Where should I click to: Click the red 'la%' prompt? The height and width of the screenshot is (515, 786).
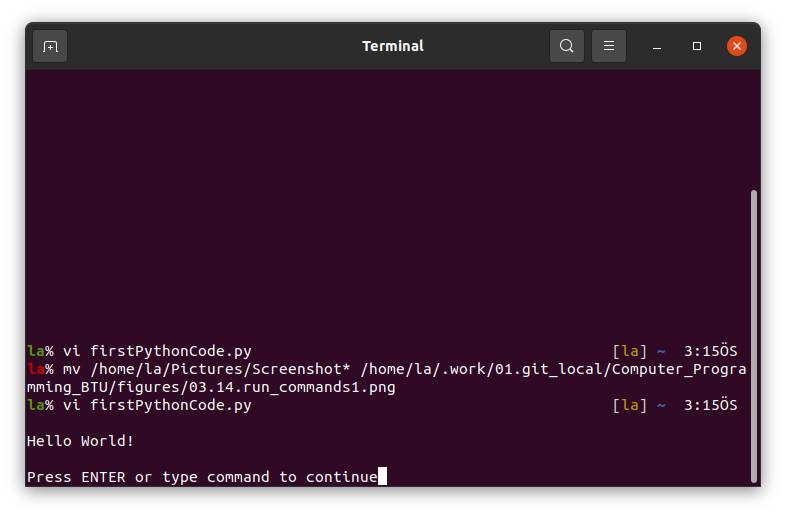click(40, 369)
